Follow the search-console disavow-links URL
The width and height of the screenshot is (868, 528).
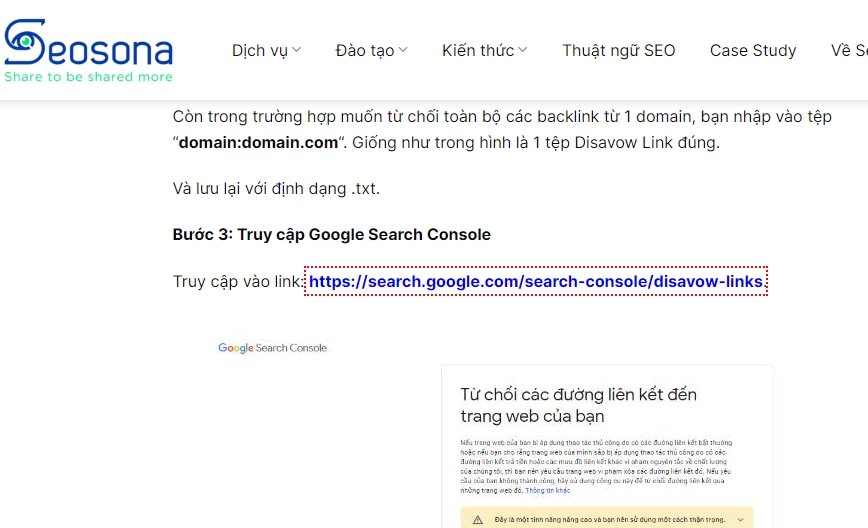536,282
